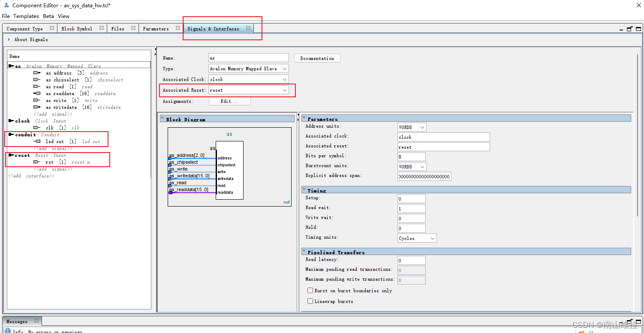The height and width of the screenshot is (333, 644).
Task: Collapse the Block Diagram section
Action: (x=163, y=119)
